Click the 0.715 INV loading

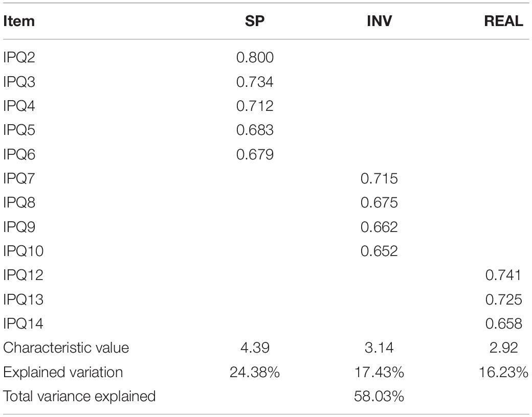pyautogui.click(x=379, y=178)
